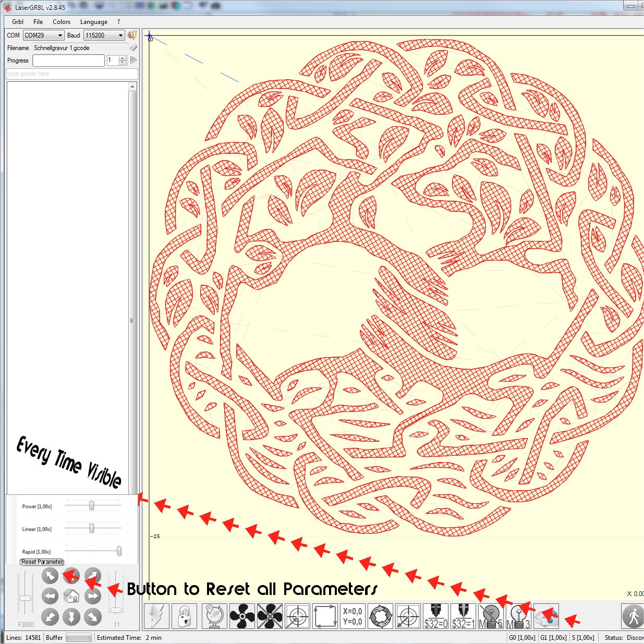Jog down with the down arrow button
Viewport: 644px width, 644px height.
pos(71,617)
